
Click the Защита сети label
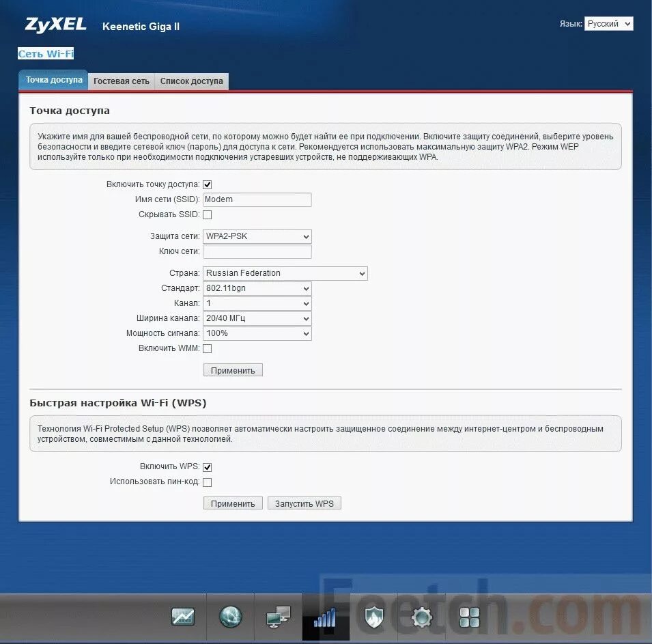point(175,236)
